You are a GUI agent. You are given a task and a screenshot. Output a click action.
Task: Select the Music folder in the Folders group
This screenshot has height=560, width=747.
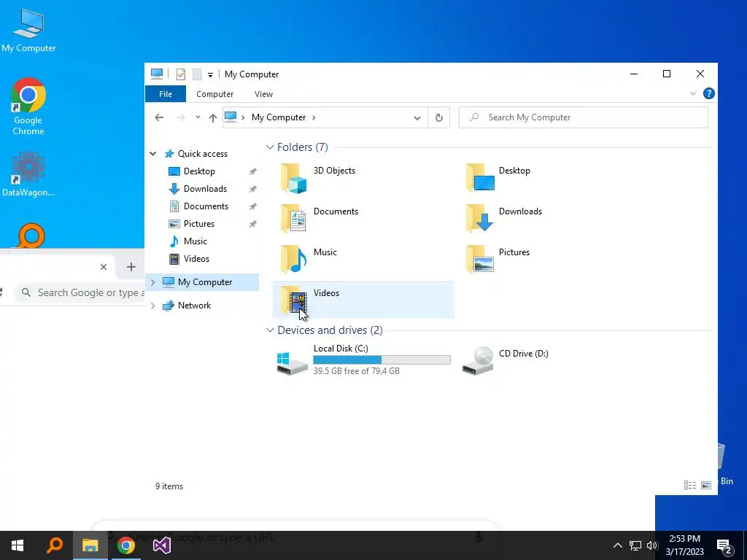[293, 260]
